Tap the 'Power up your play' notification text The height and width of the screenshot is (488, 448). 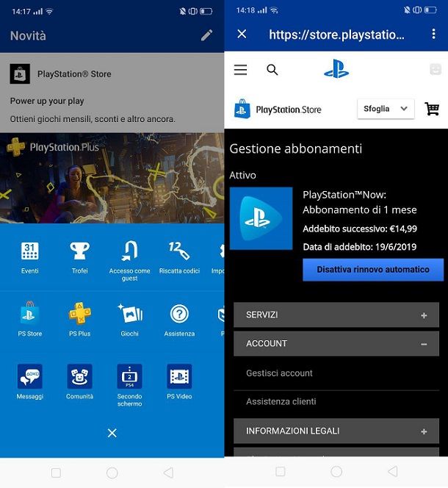point(47,101)
